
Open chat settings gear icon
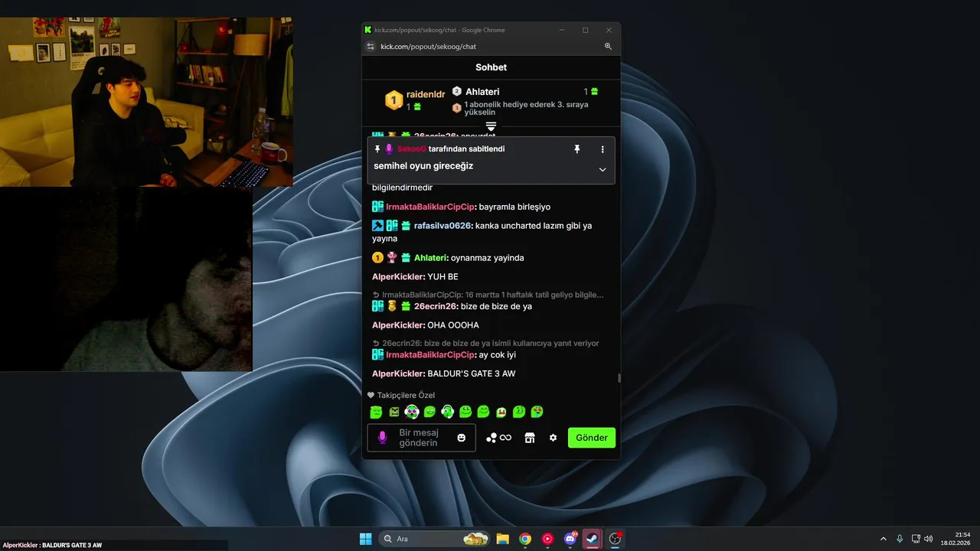click(x=553, y=438)
